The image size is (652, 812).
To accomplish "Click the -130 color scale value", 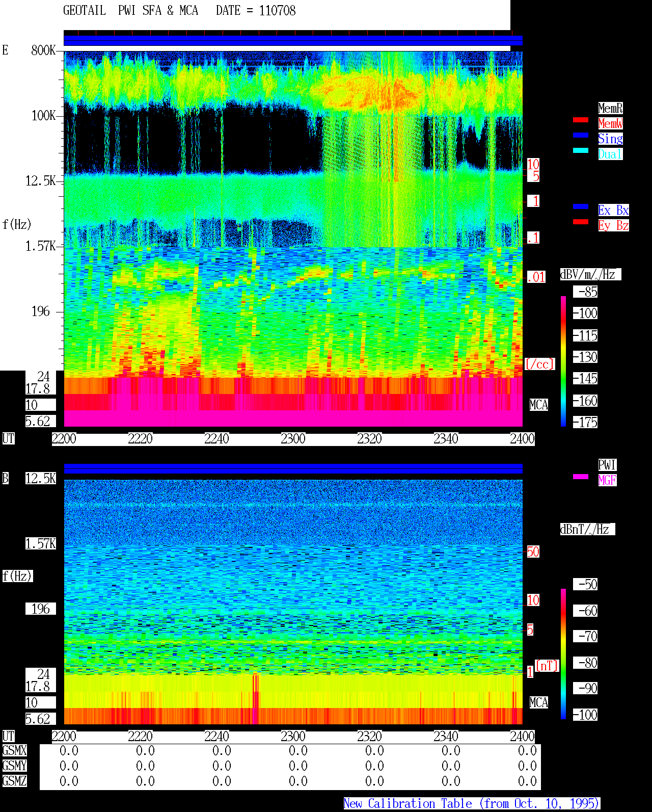I will point(585,357).
